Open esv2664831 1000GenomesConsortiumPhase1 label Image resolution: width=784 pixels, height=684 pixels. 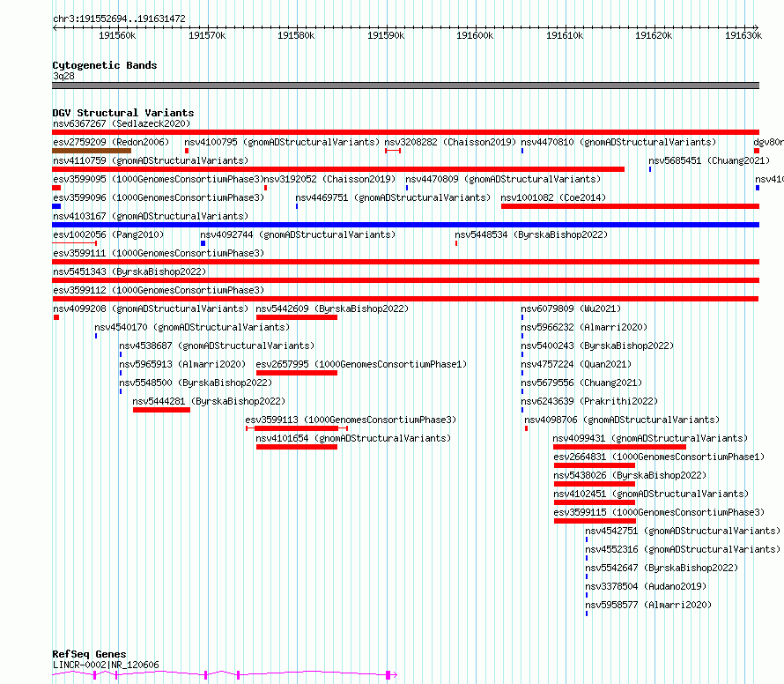click(x=659, y=457)
